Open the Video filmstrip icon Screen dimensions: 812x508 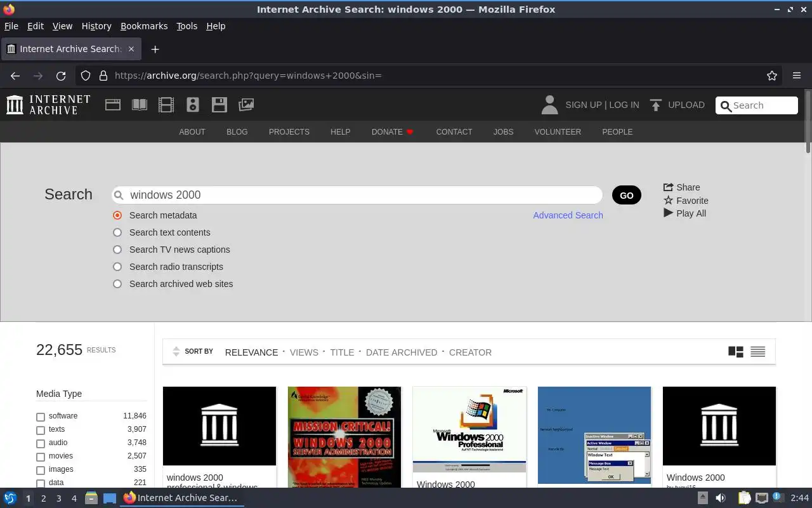(166, 105)
